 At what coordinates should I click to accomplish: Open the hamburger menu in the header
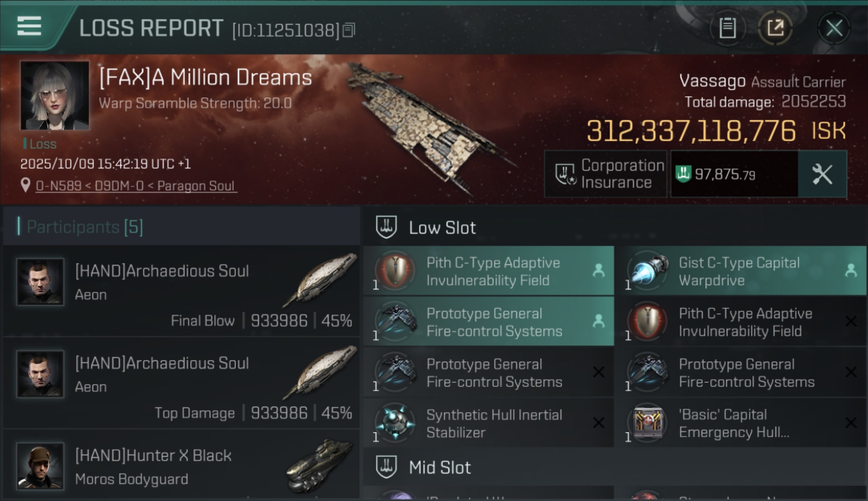(29, 27)
